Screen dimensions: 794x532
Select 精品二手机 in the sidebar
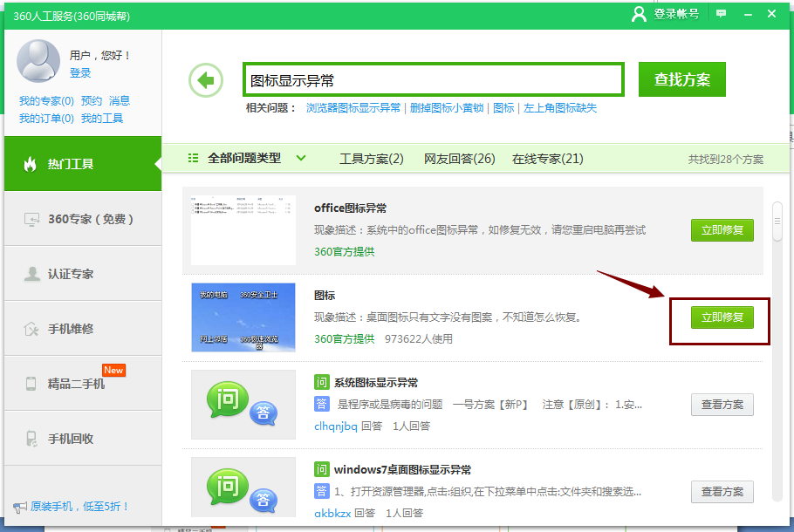tap(83, 383)
